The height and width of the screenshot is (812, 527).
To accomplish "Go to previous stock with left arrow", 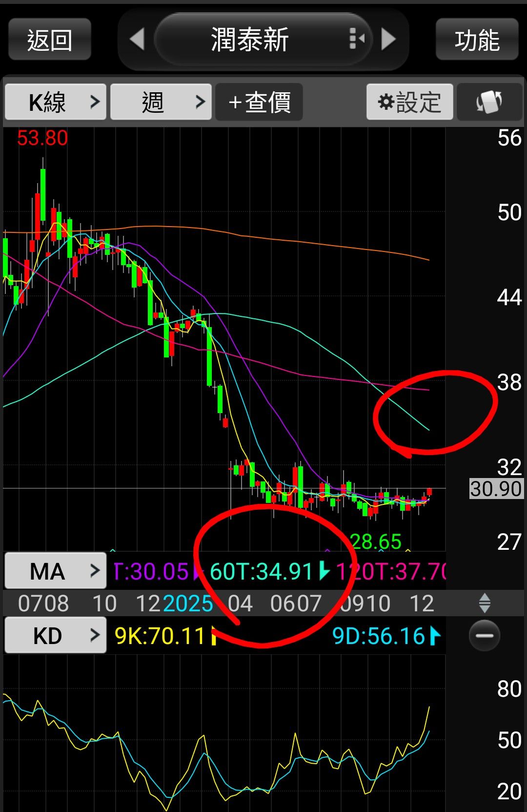I will point(138,39).
